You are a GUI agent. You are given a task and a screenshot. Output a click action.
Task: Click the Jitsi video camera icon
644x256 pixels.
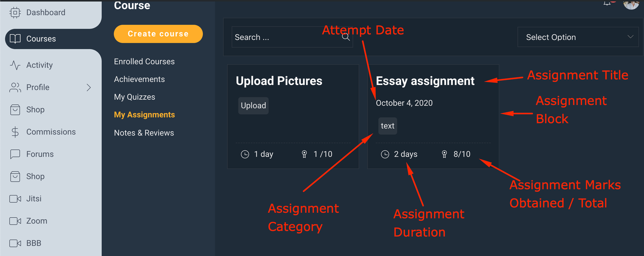coord(15,199)
